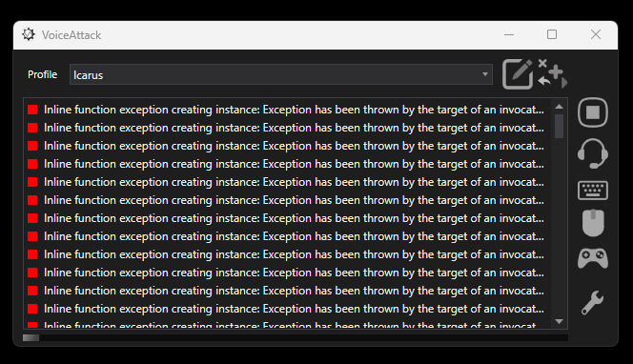Open Options via the wrench icon
The width and height of the screenshot is (633, 364).
tap(592, 302)
